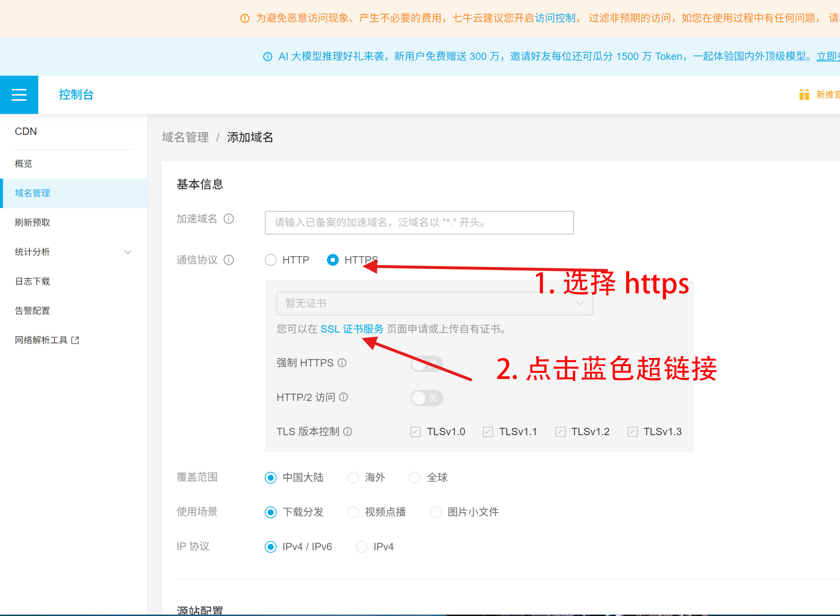
Task: Click info icon beside 加速域名 label
Action: click(228, 219)
